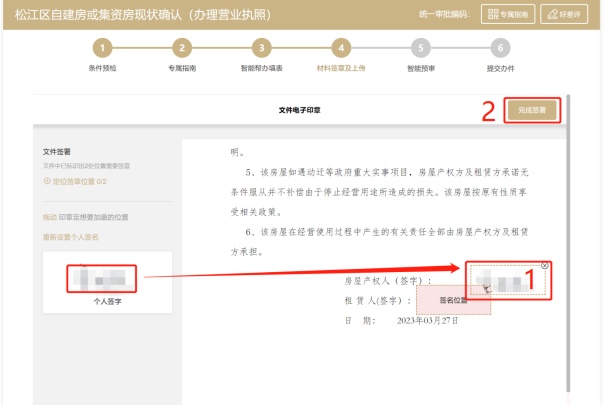Click the placed signature stamp in document
Image resolution: width=605 pixels, height=406 pixels.
pos(507,281)
